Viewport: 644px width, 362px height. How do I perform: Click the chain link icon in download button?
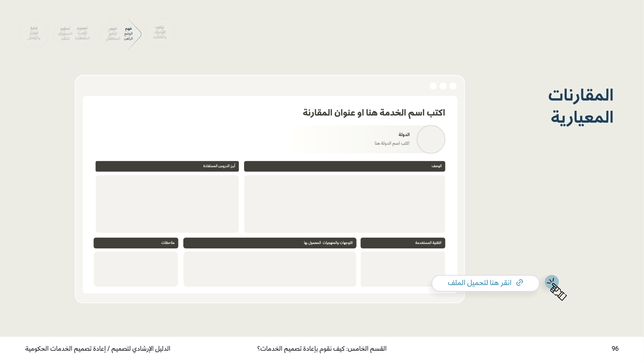(x=520, y=283)
